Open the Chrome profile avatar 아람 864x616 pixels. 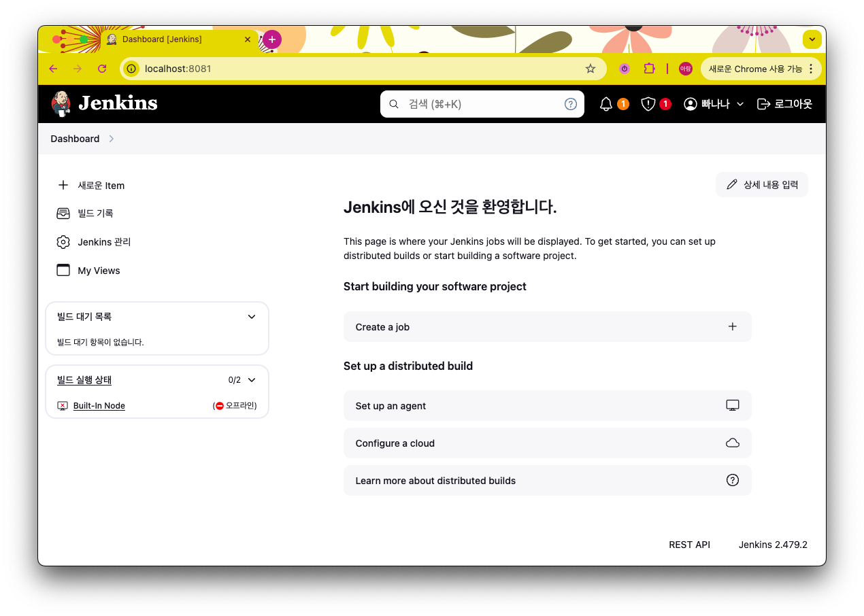686,69
